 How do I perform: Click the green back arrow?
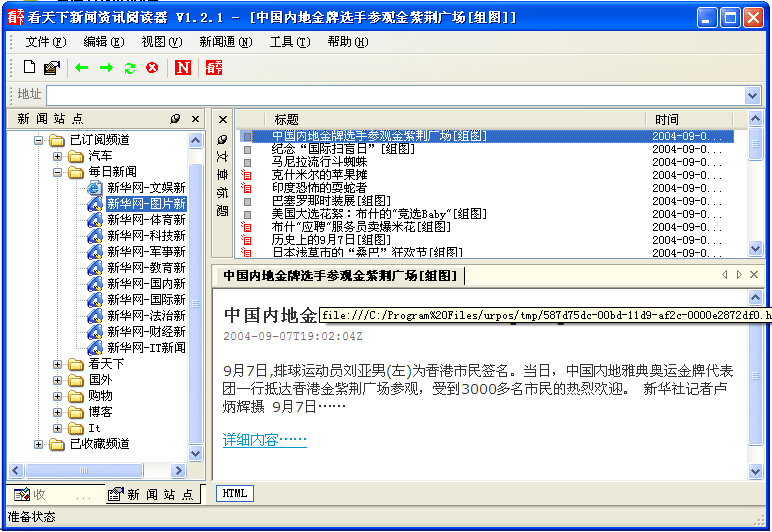coord(82,68)
